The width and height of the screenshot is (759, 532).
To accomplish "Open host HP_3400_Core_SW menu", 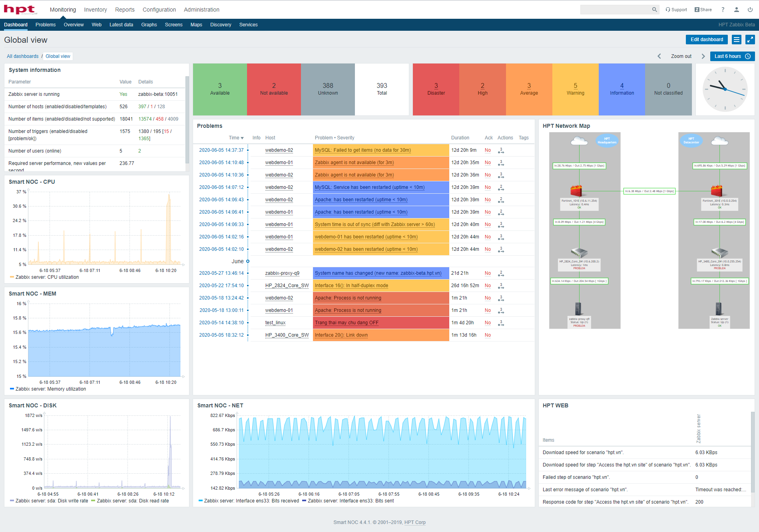I will [x=287, y=335].
